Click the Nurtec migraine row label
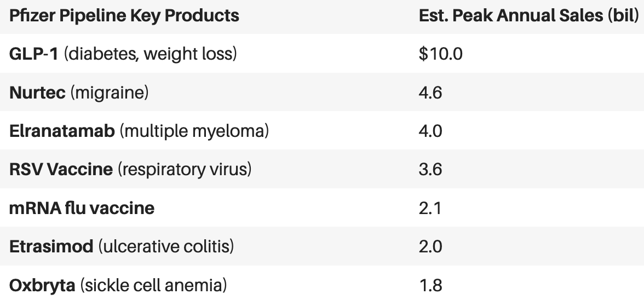This screenshot has height=300, width=644. click(79, 93)
